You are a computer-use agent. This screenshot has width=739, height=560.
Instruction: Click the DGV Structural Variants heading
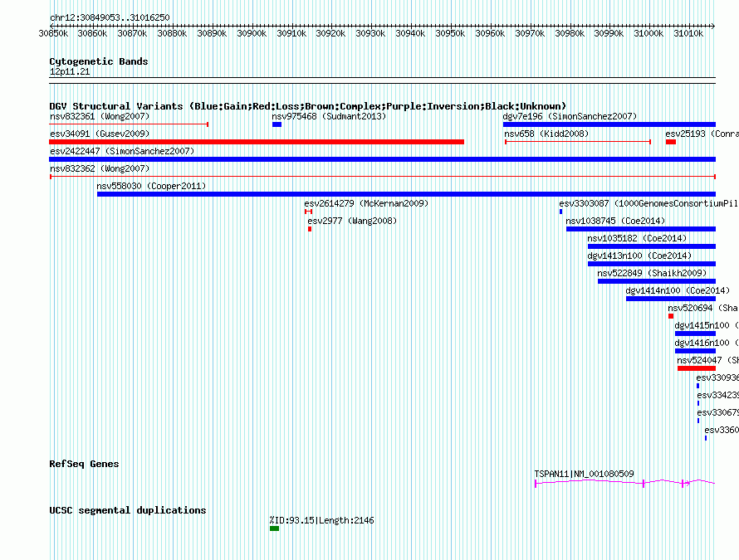coord(307,106)
